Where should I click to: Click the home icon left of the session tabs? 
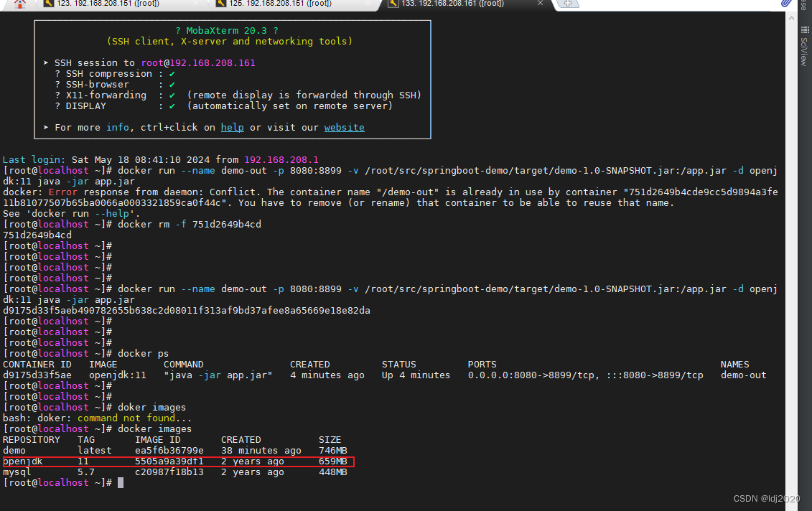19,4
